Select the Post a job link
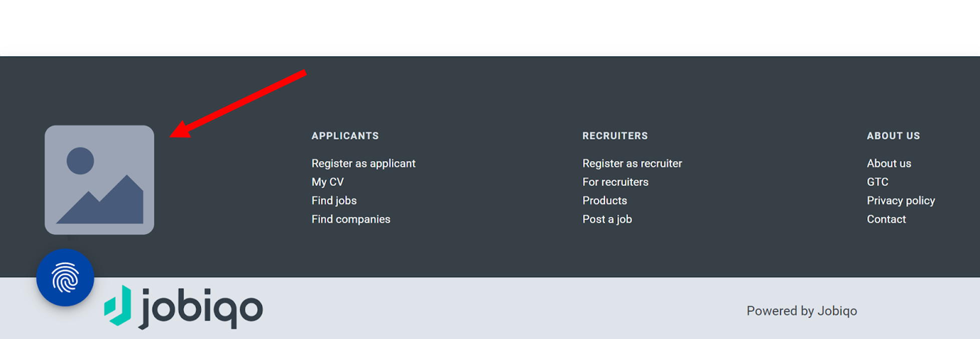 point(607,219)
